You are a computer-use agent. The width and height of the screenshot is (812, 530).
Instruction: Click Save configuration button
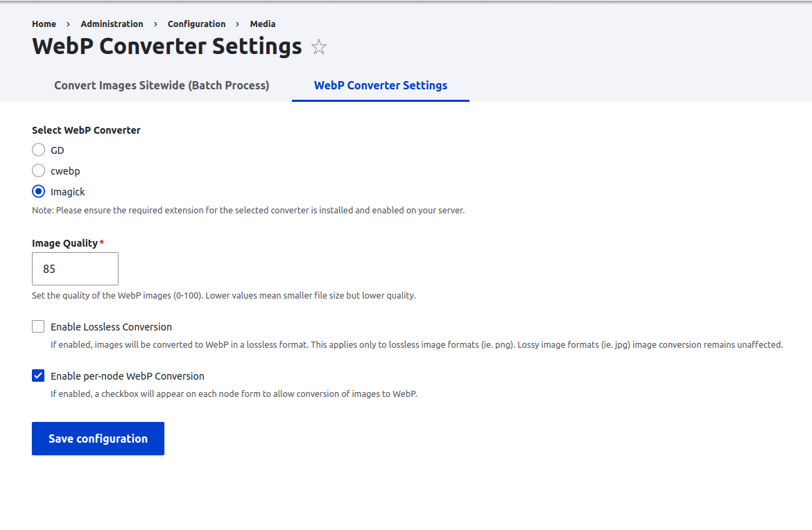click(x=98, y=438)
